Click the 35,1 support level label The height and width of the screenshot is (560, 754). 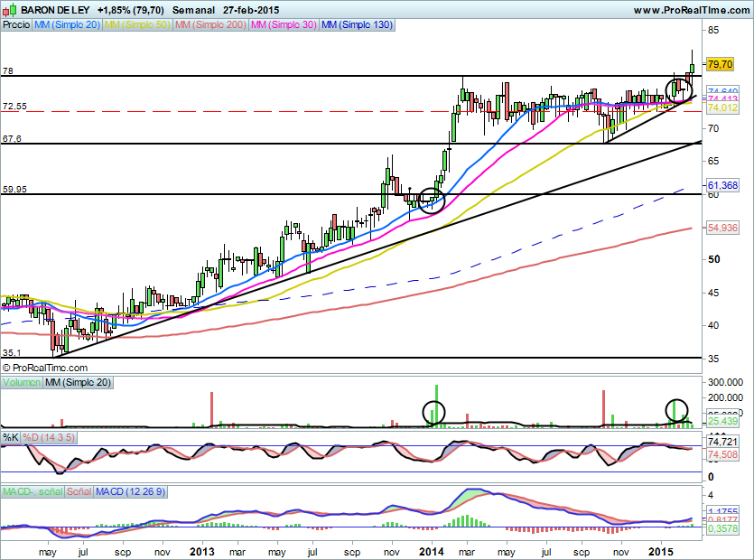click(12, 353)
